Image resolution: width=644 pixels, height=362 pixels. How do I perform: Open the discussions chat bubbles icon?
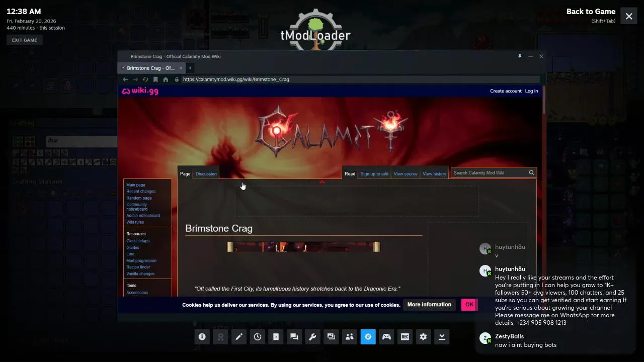(x=294, y=337)
